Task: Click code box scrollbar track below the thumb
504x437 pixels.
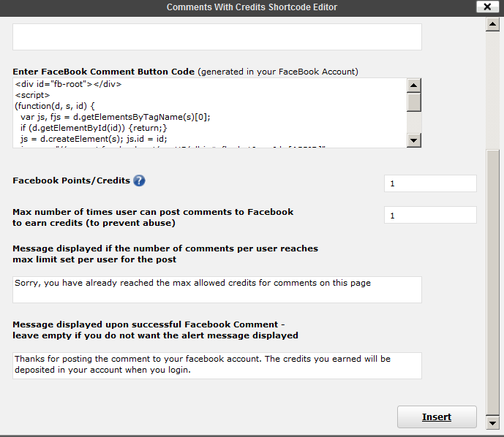Action: pos(414,123)
